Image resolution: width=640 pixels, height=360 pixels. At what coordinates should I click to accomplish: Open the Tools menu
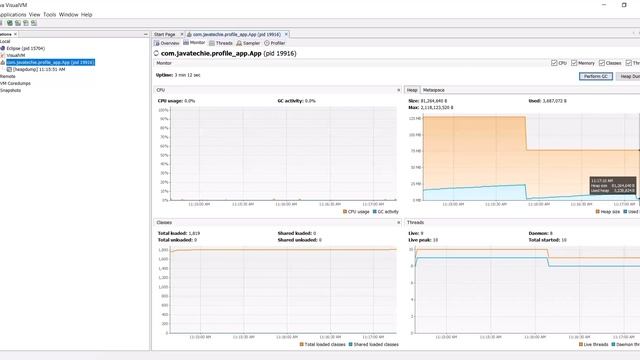50,15
